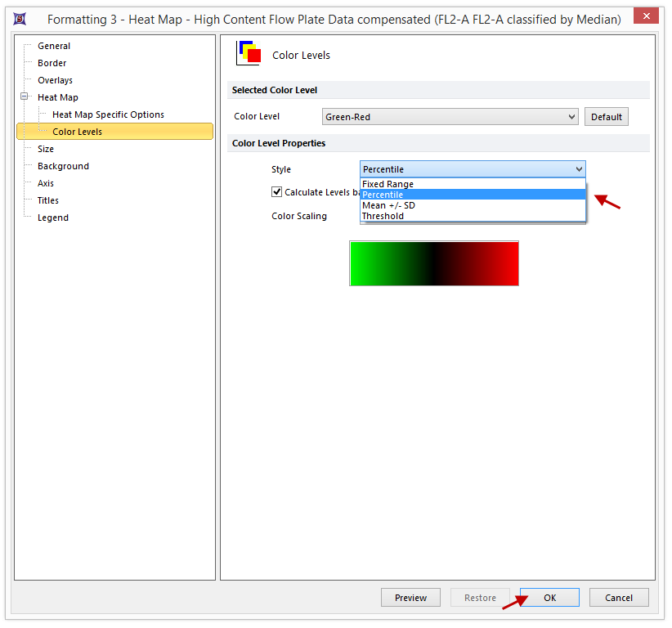Image resolution: width=672 pixels, height=628 pixels.
Task: Select Threshold in the Style list
Action: point(383,216)
